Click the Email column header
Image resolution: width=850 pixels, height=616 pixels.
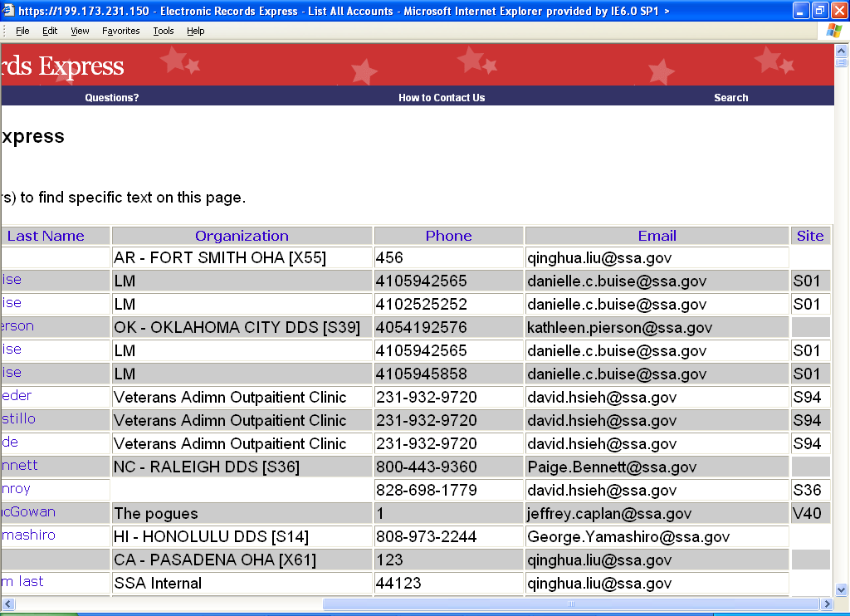[657, 236]
